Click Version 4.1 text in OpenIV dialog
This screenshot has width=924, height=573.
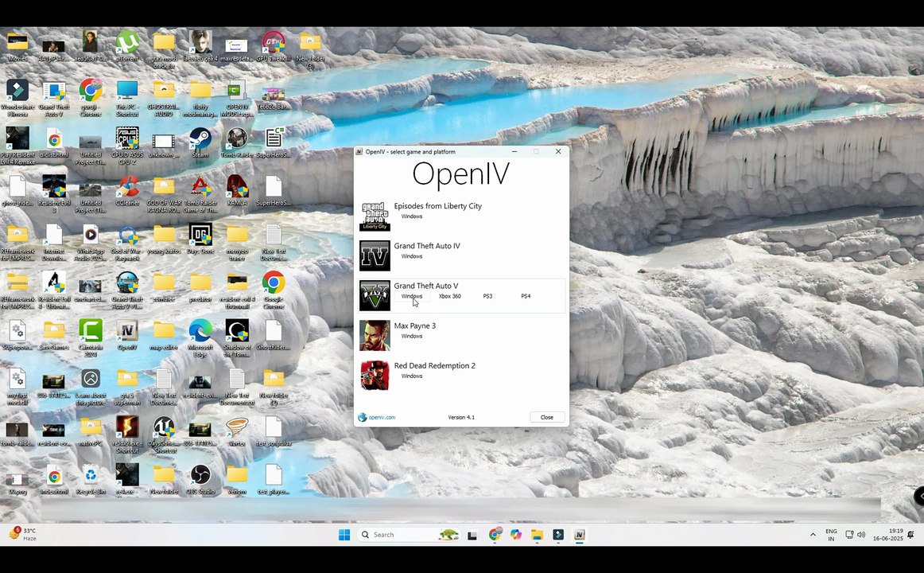pyautogui.click(x=461, y=417)
